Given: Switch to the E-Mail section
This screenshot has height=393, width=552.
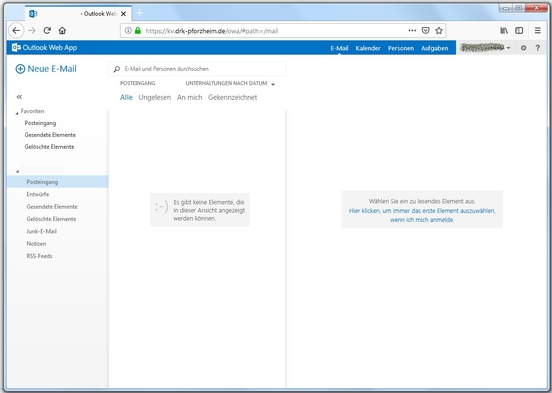Looking at the screenshot, I should tap(339, 48).
